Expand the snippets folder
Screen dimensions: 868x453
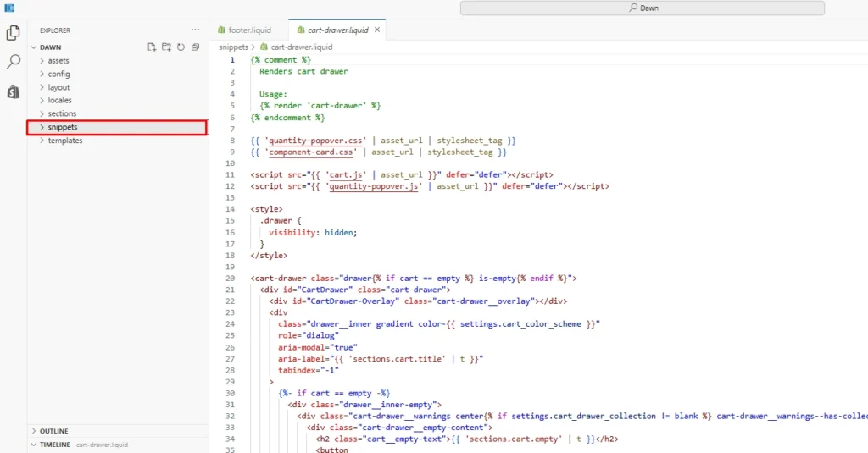click(63, 127)
